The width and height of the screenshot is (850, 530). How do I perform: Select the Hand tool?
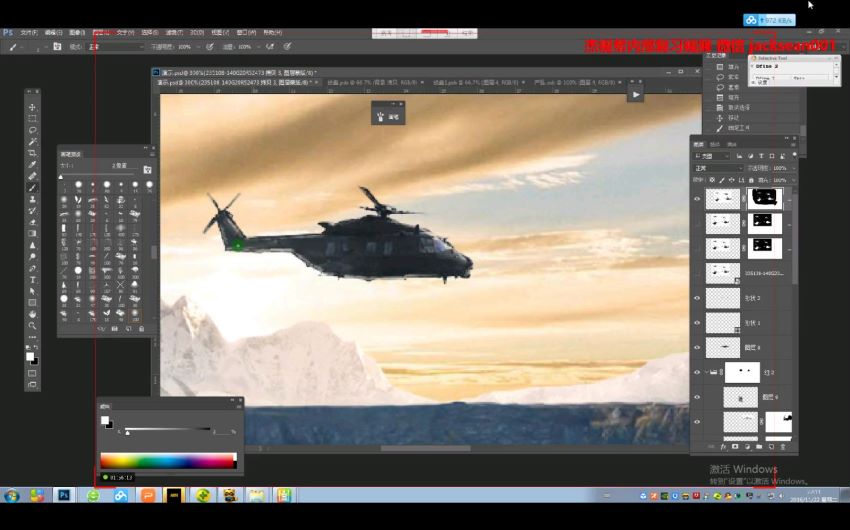click(33, 314)
